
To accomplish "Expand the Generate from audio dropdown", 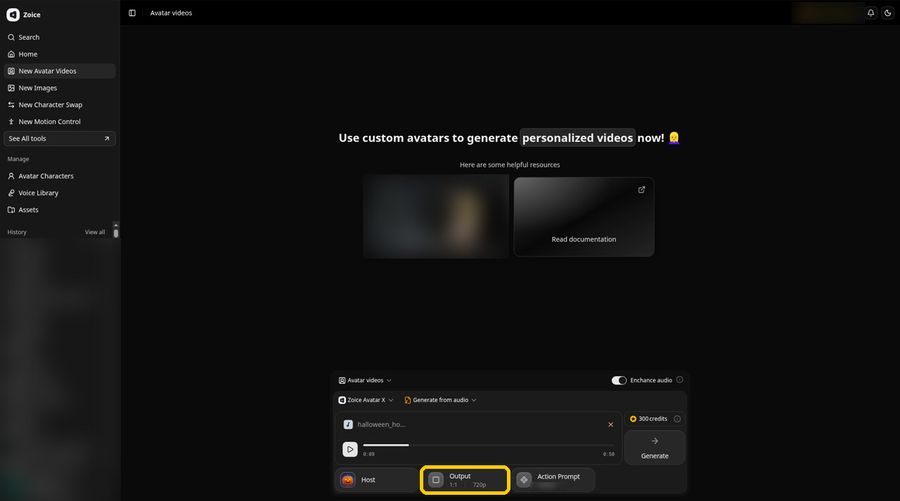I will 440,400.
